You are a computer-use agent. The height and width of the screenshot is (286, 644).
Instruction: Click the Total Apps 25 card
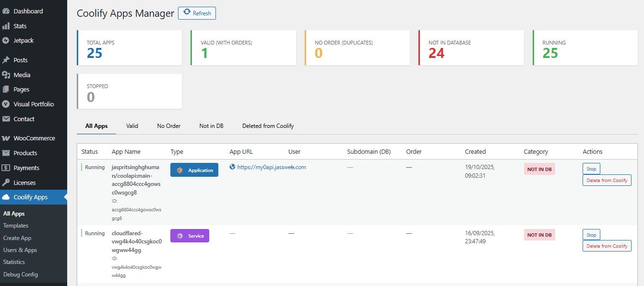tap(130, 48)
